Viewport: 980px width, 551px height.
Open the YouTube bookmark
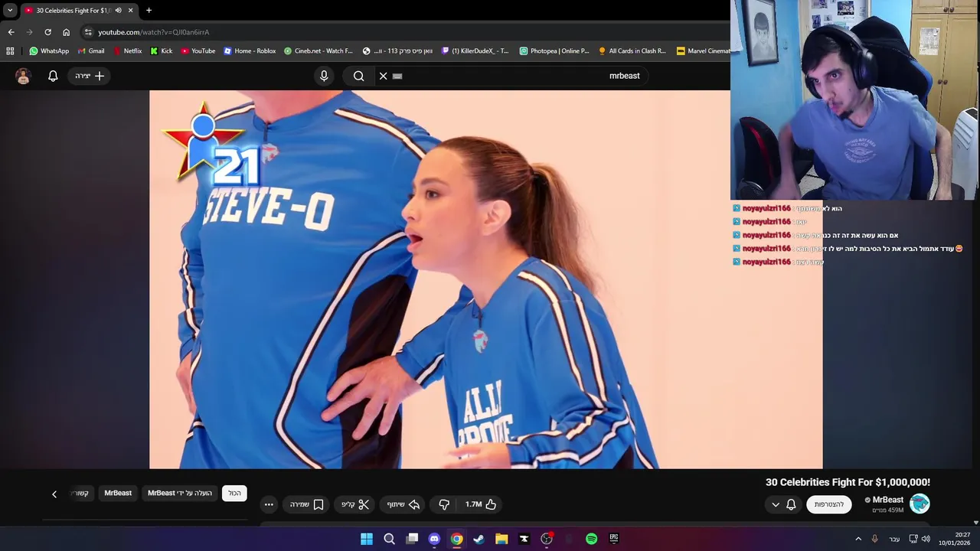pos(198,51)
